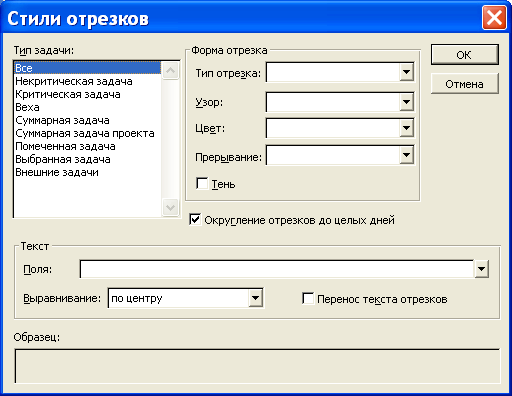The image size is (512, 396).
Task: Open the 'Прерывание' dropdown
Action: 406,155
